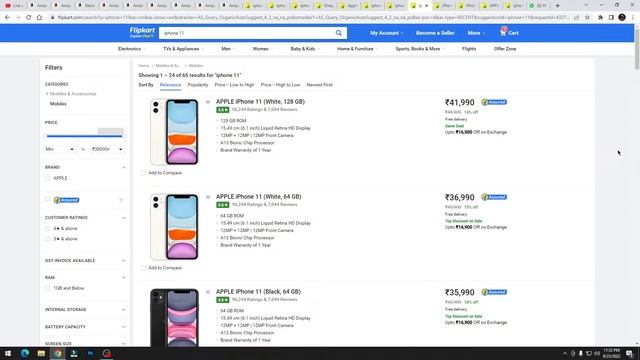Click the price range slider track
Image resolution: width=640 pixels, height=360 pixels.
[x=85, y=136]
